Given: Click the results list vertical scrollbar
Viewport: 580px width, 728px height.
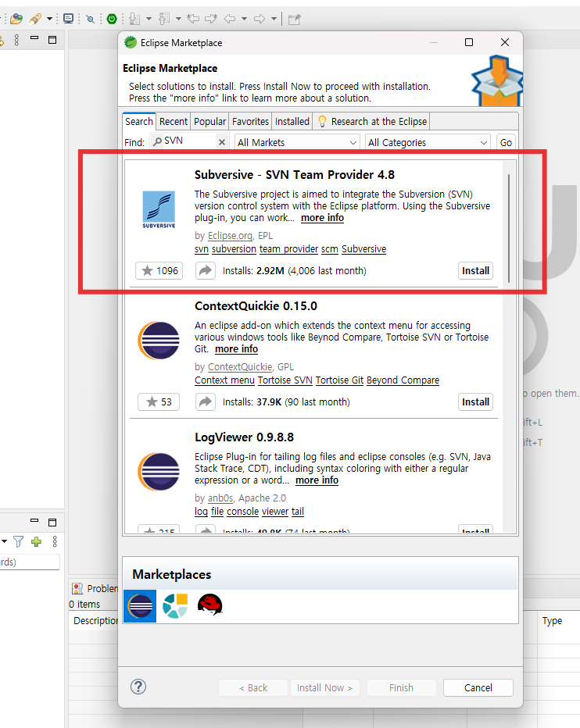Looking at the screenshot, I should [x=510, y=227].
